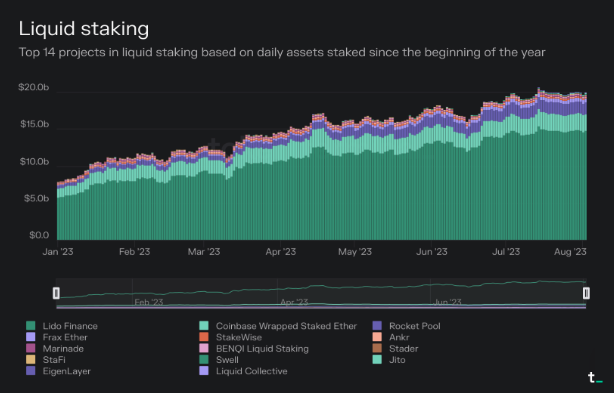Click the $0.0 y-axis label
Image resolution: width=614 pixels, height=393 pixels.
[39, 235]
